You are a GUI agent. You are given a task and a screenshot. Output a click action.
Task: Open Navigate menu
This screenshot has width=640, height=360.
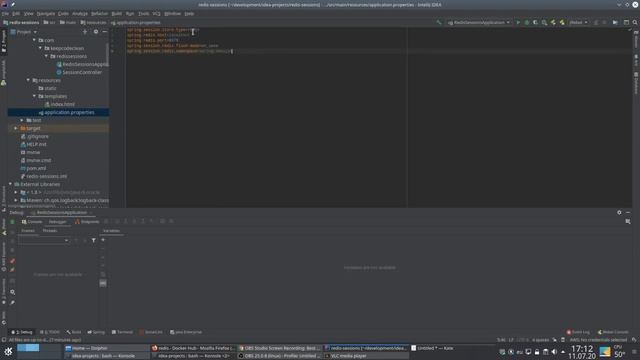pos(46,13)
